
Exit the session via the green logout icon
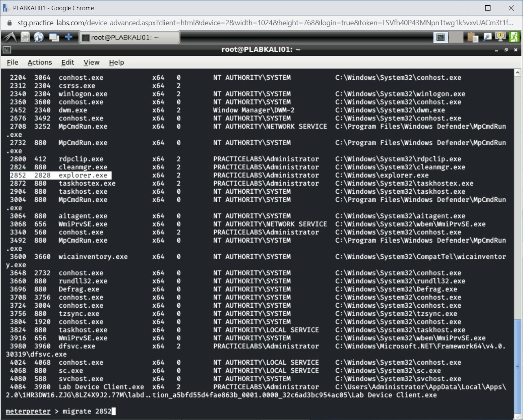(514, 37)
